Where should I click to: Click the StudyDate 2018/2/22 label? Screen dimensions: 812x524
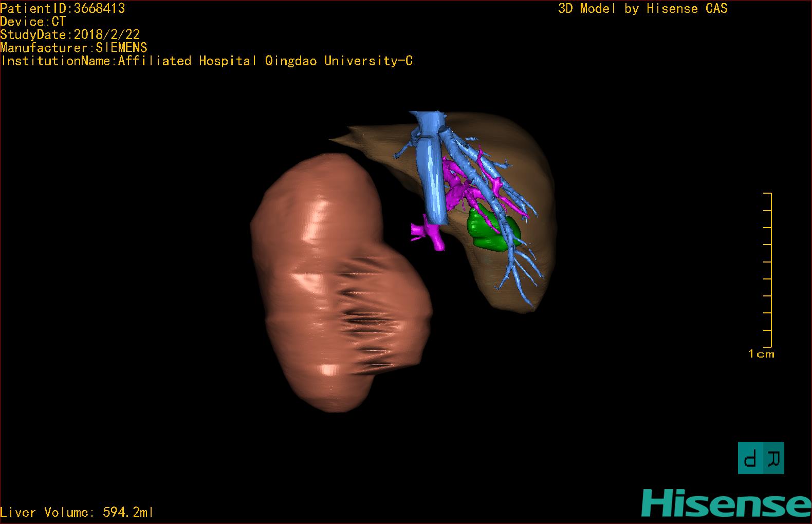(70, 34)
